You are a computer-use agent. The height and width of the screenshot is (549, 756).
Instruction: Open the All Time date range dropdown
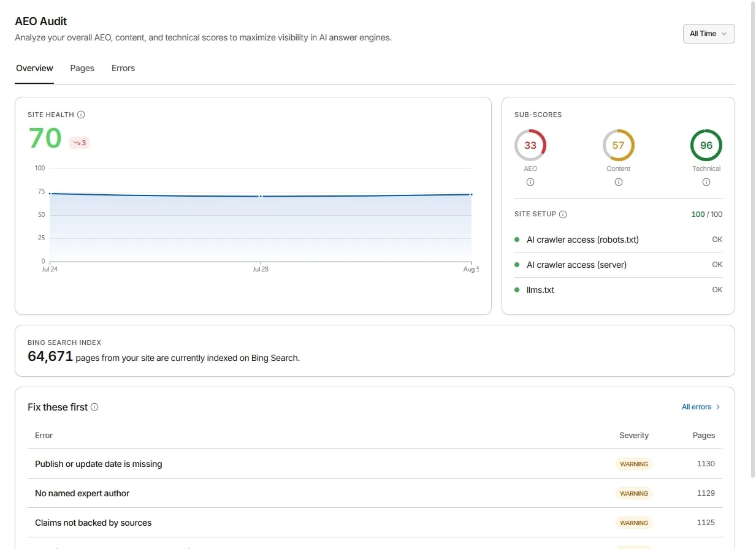(x=708, y=34)
